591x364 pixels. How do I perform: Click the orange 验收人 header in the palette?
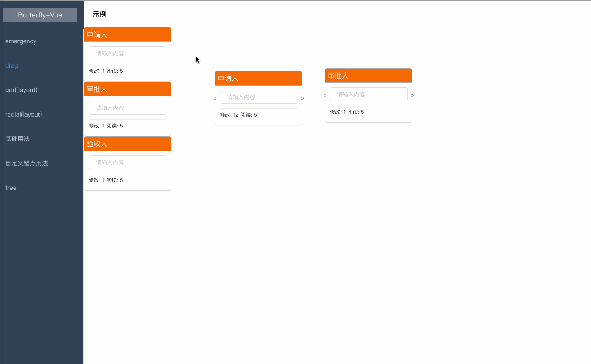tap(127, 144)
